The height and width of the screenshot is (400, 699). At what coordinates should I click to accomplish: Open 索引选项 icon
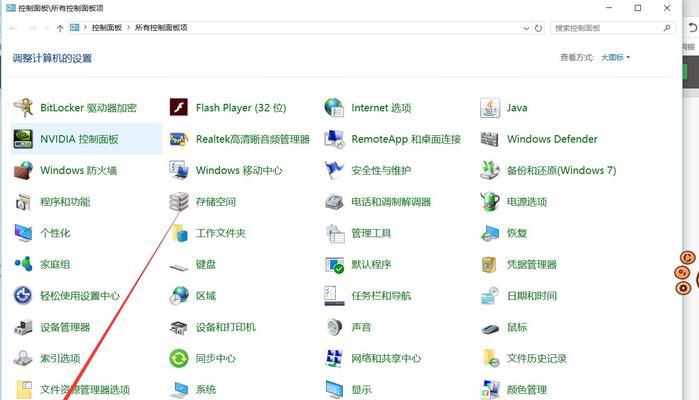[x=23, y=358]
